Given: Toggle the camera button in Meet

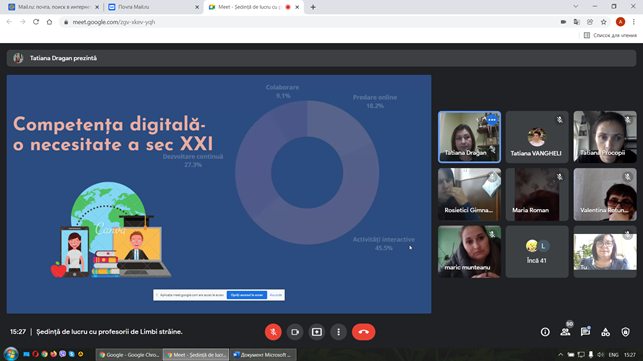Looking at the screenshot, I should click(295, 332).
